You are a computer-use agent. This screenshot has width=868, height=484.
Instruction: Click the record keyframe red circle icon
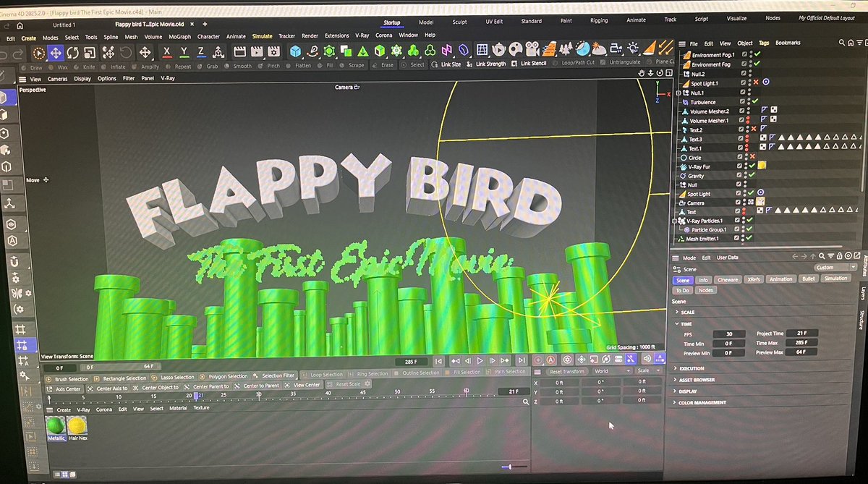[x=537, y=360]
